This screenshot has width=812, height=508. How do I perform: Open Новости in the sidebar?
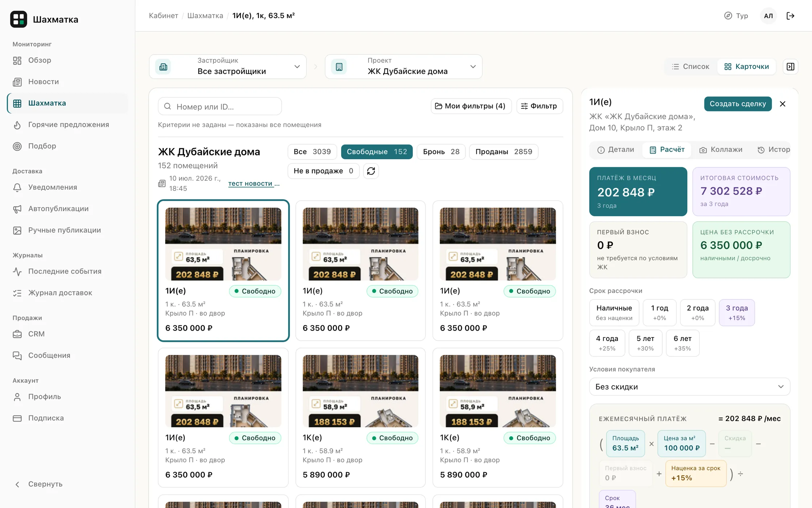click(x=68, y=82)
